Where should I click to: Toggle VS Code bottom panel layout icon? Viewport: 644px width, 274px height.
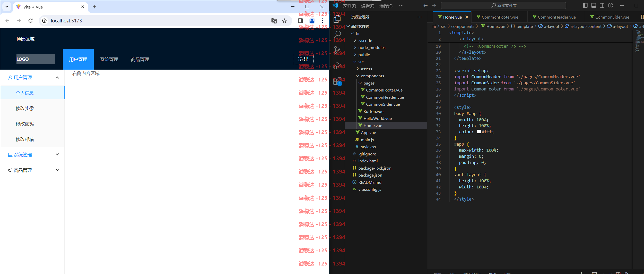(594, 5)
